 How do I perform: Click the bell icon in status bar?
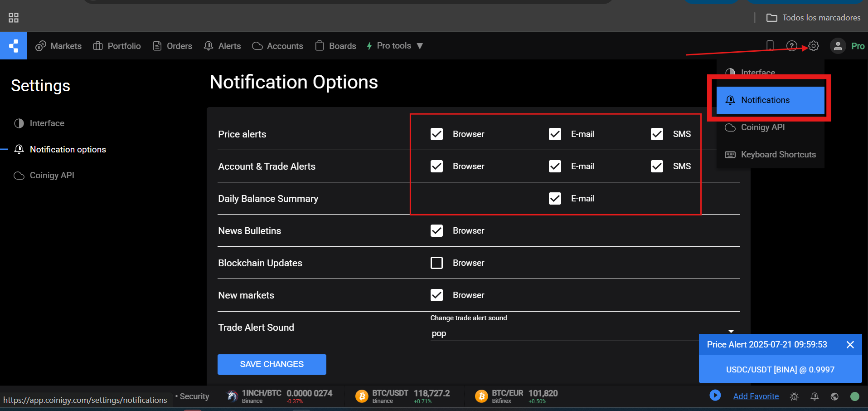coord(815,396)
